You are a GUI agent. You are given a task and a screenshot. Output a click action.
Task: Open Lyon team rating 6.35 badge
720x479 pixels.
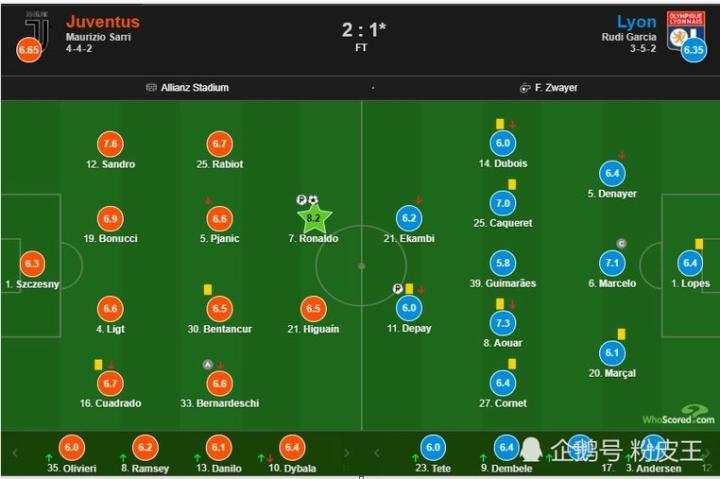tap(694, 50)
